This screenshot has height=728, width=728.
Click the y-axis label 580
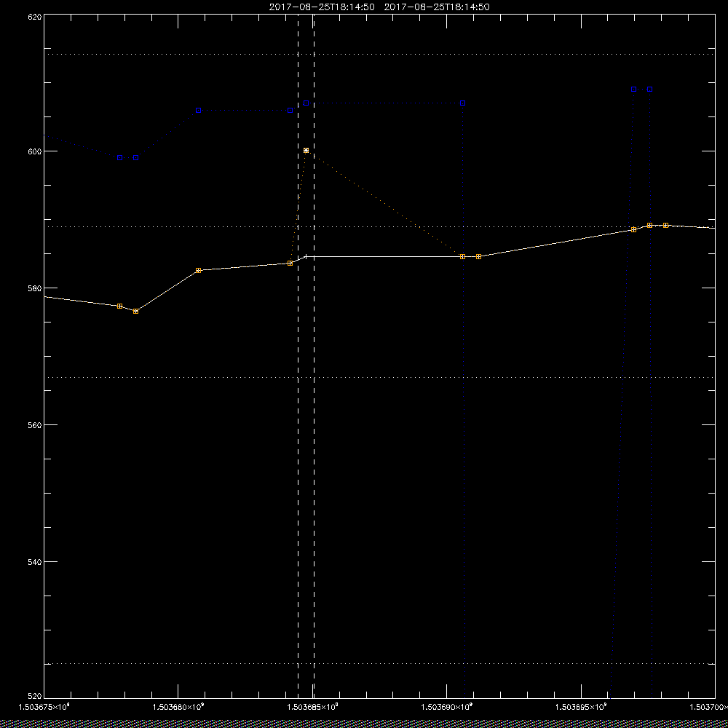[x=36, y=288]
